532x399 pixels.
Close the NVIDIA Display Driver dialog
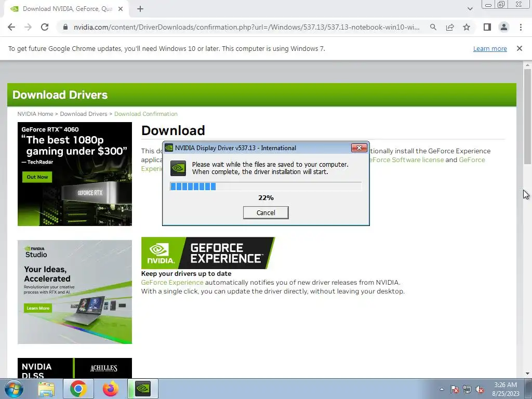[x=359, y=148]
